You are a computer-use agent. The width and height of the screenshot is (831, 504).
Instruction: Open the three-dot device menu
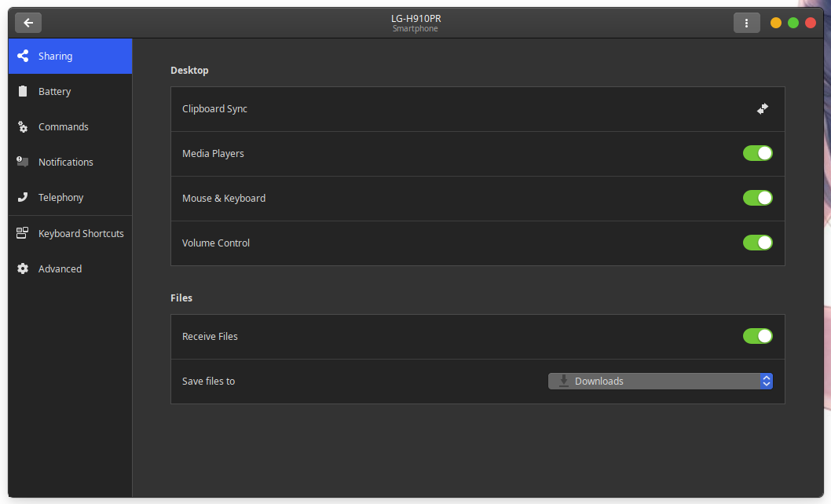point(746,23)
